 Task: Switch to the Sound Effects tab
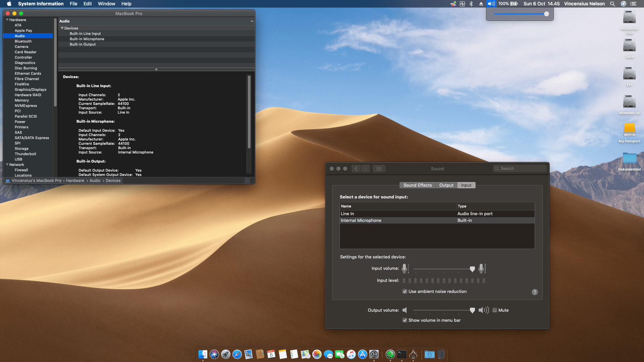pyautogui.click(x=417, y=185)
